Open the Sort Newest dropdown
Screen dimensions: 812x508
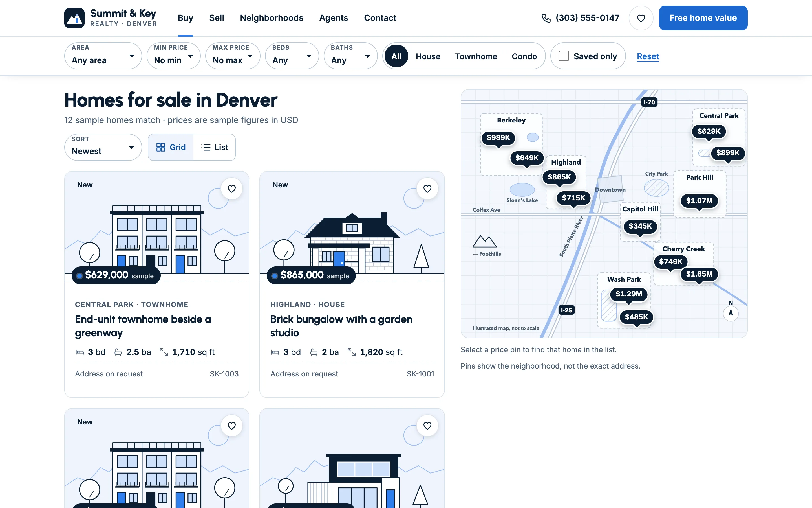click(103, 147)
